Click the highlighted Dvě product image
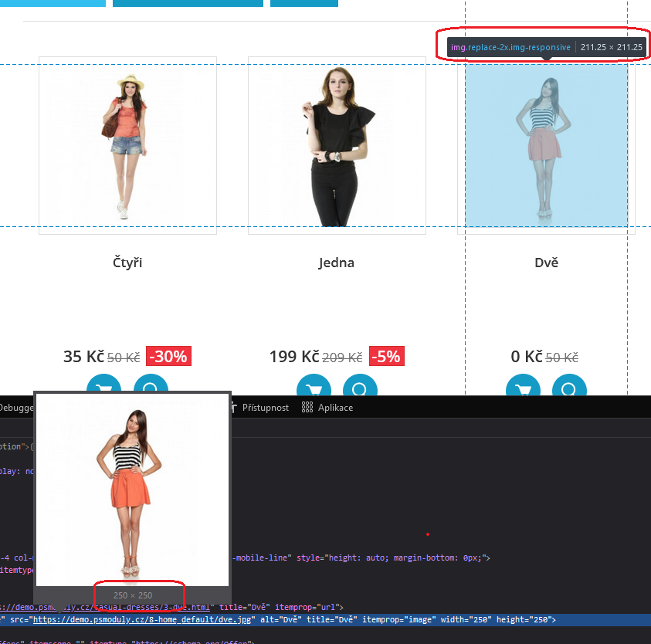The width and height of the screenshot is (651, 644). [x=546, y=145]
